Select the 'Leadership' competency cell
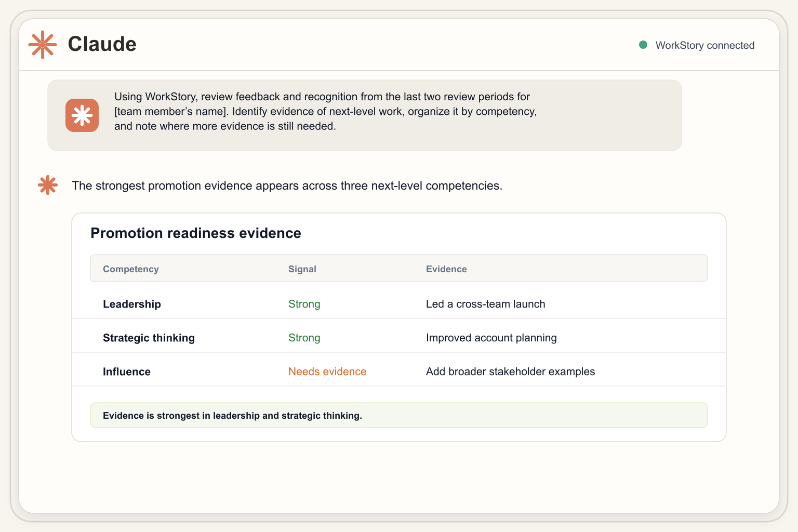Screen dimensions: 798x532 click(132, 304)
